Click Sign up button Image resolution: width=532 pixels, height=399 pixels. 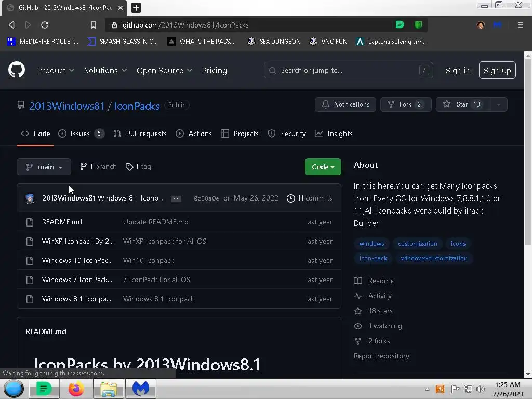(x=497, y=70)
